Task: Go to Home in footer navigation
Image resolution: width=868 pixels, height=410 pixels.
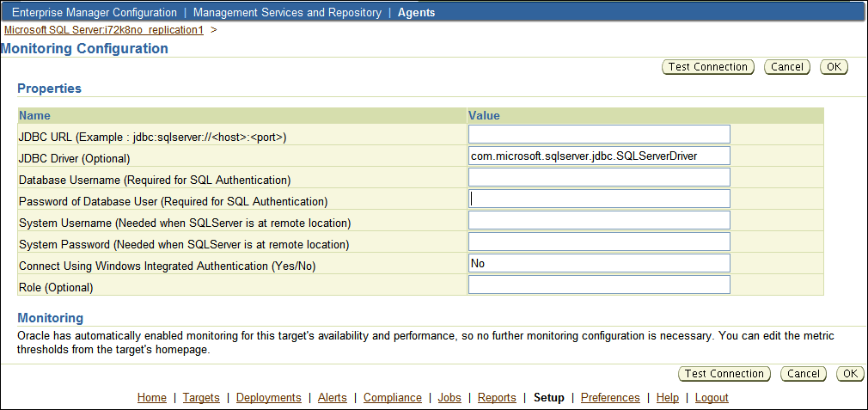Action: [152, 398]
